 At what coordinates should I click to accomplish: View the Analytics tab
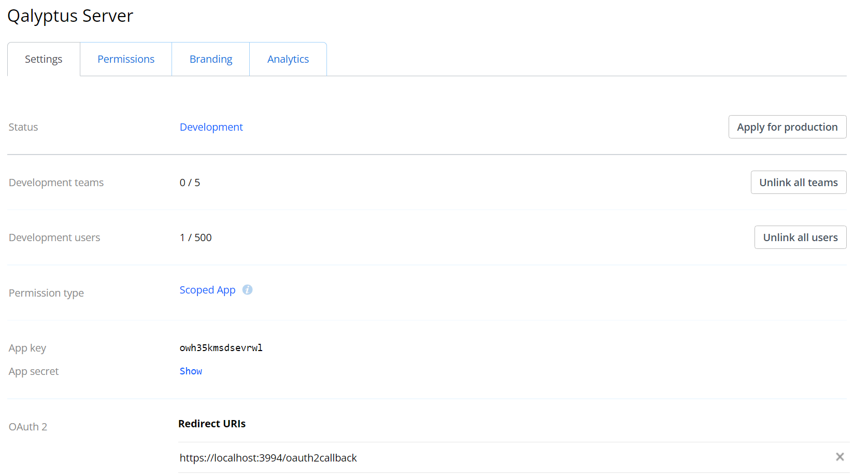click(x=288, y=59)
